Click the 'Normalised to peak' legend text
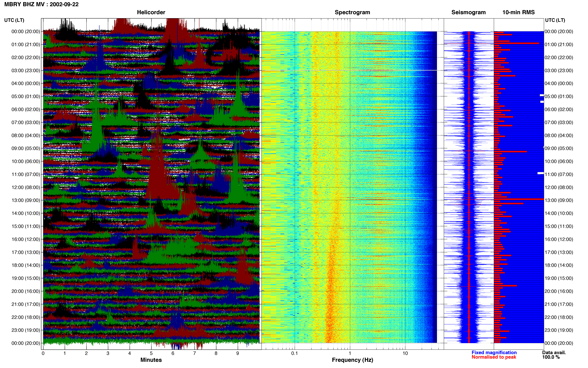This screenshot has height=368, width=588. (x=494, y=357)
